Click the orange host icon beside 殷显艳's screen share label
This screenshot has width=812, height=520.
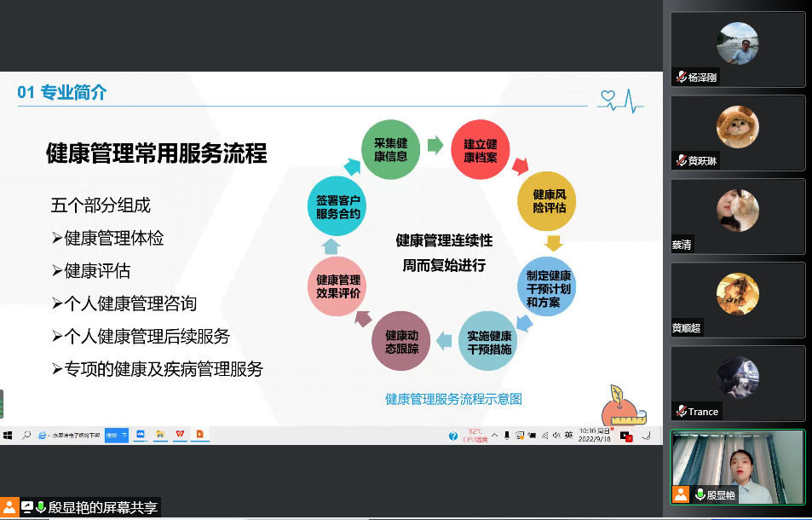pos(9,507)
